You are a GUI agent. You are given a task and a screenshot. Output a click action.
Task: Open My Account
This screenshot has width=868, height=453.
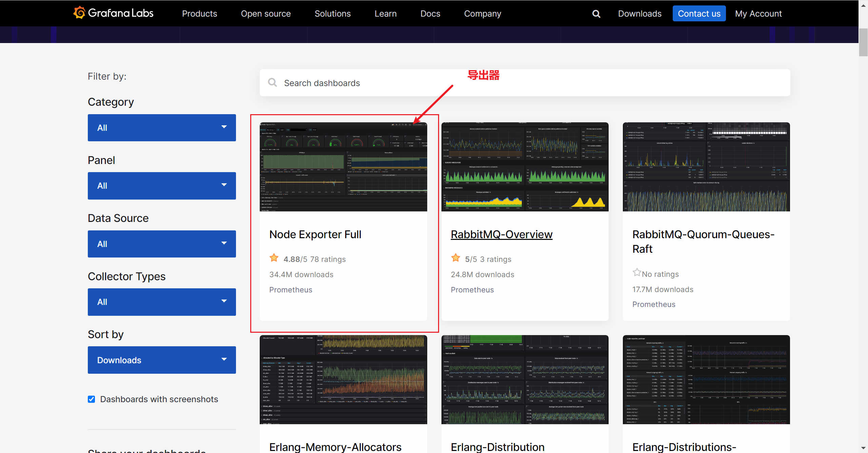tap(758, 14)
